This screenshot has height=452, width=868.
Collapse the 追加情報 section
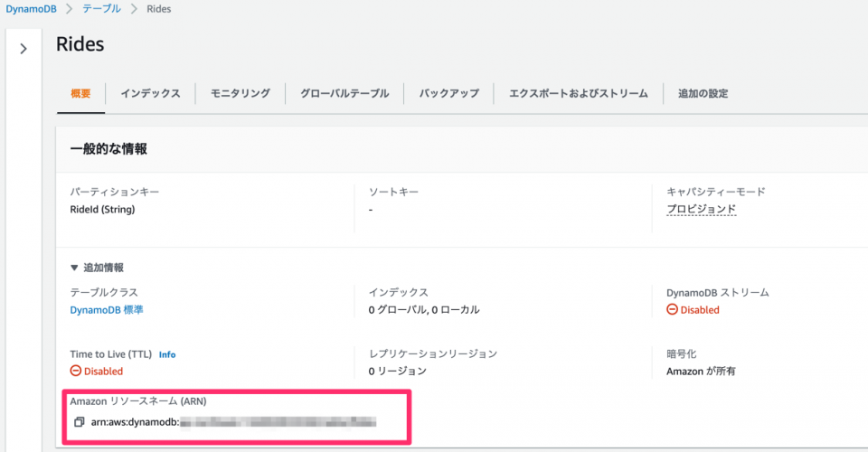75,268
